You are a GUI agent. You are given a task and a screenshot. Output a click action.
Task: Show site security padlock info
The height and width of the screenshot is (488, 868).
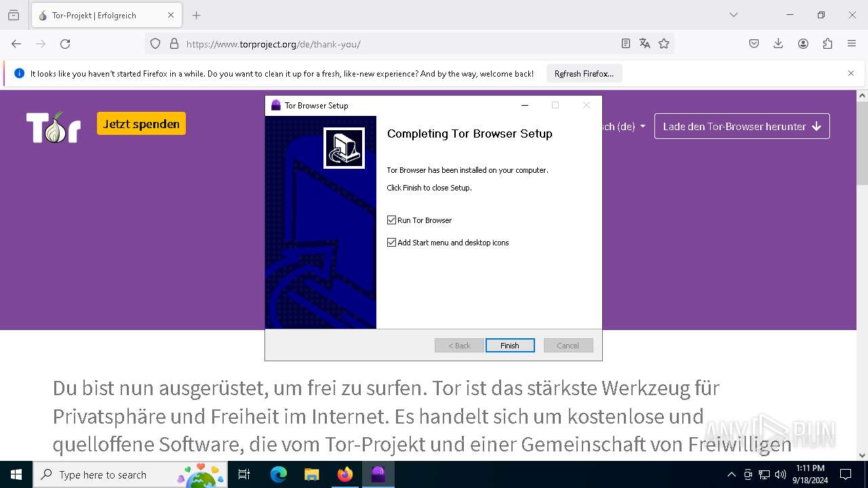click(x=174, y=43)
